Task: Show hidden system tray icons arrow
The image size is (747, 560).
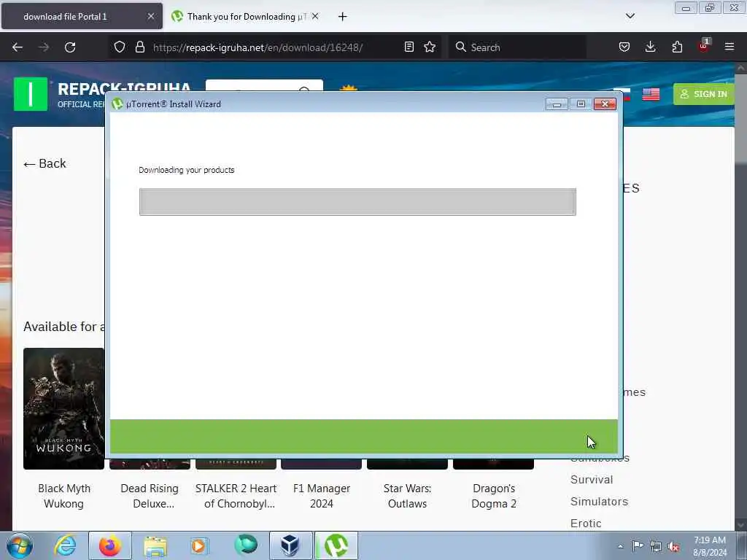Action: 620,547
